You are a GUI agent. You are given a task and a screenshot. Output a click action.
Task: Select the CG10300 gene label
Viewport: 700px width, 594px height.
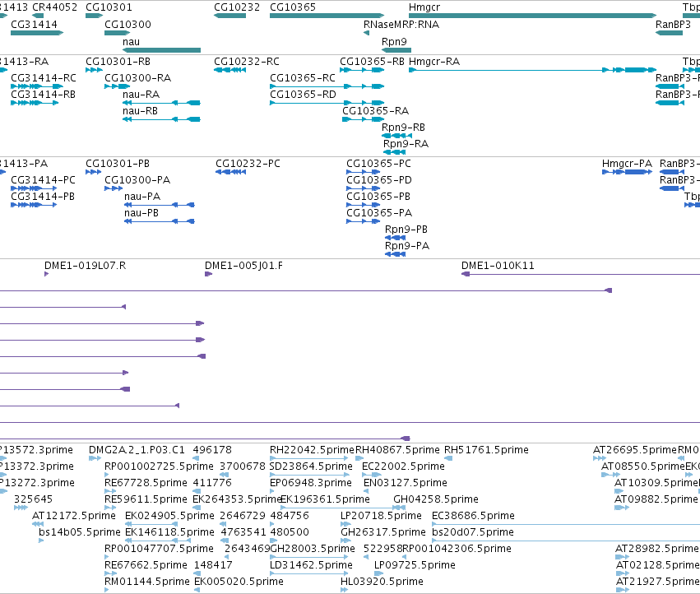127,24
